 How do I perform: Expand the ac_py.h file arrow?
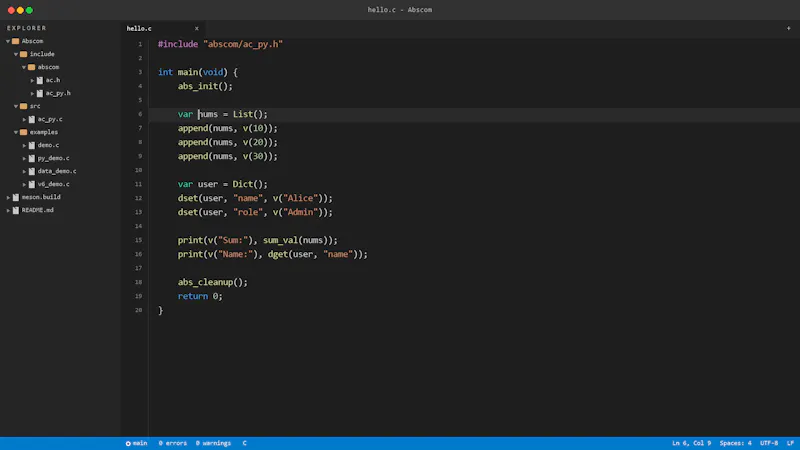(32, 93)
